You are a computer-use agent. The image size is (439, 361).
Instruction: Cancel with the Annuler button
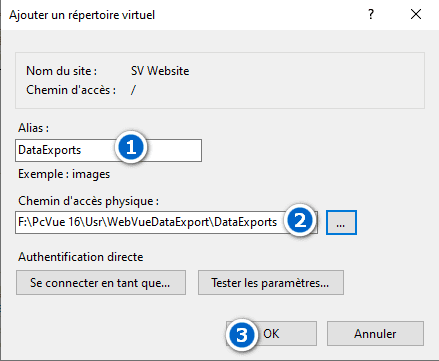(x=375, y=334)
